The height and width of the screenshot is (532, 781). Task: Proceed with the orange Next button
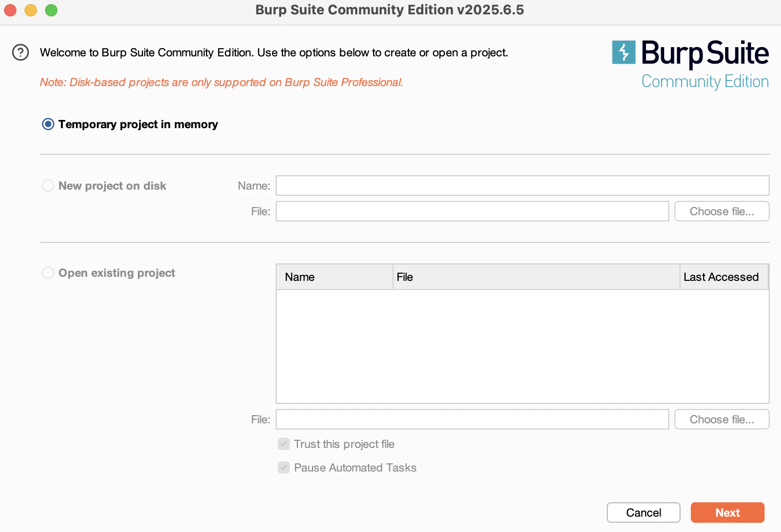coord(728,513)
